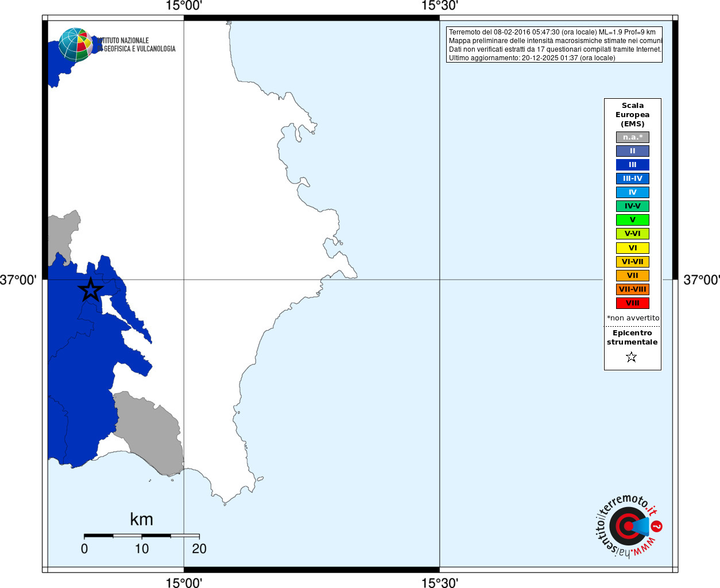The width and height of the screenshot is (720, 588).
Task: Select the III intensity swatch
Action: click(x=633, y=165)
